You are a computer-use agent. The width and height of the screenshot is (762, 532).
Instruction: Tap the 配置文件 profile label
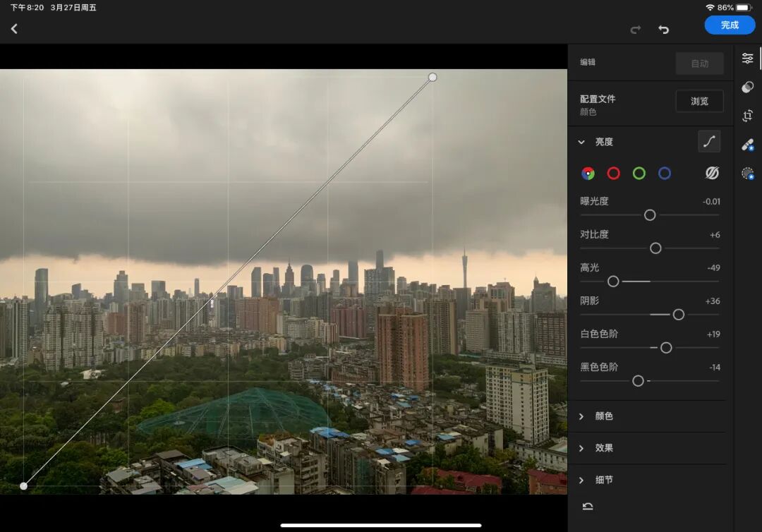598,99
